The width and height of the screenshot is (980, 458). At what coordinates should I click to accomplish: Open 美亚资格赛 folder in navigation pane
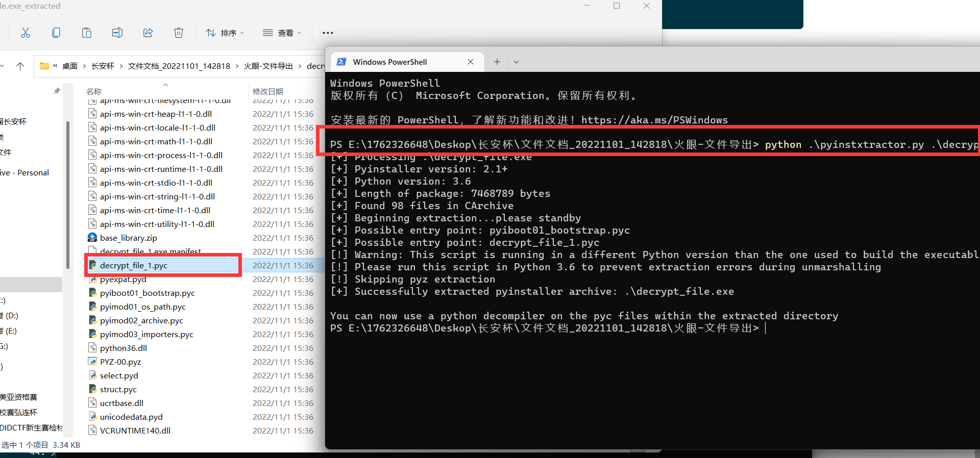coord(18,397)
